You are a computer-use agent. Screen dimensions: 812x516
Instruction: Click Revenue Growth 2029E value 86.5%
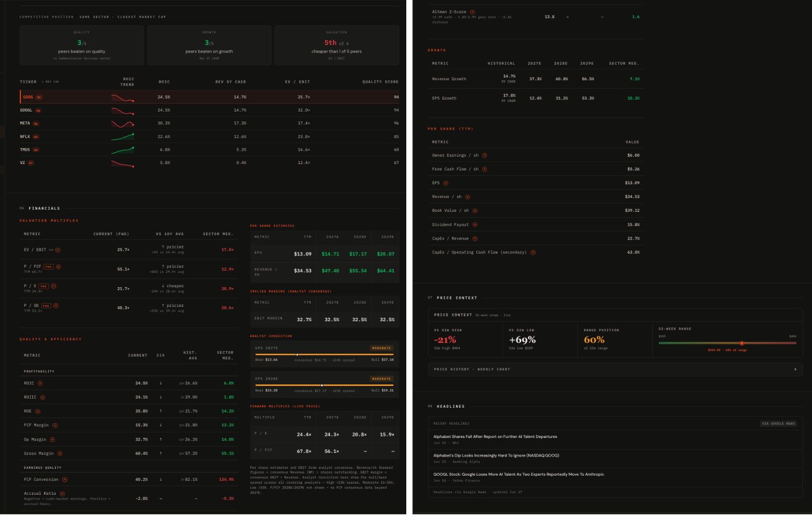click(x=588, y=79)
